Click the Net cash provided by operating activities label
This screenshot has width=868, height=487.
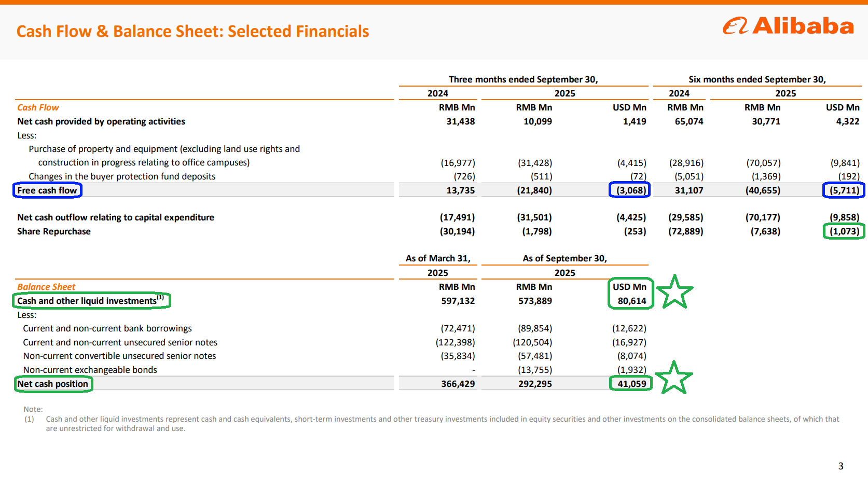click(101, 121)
